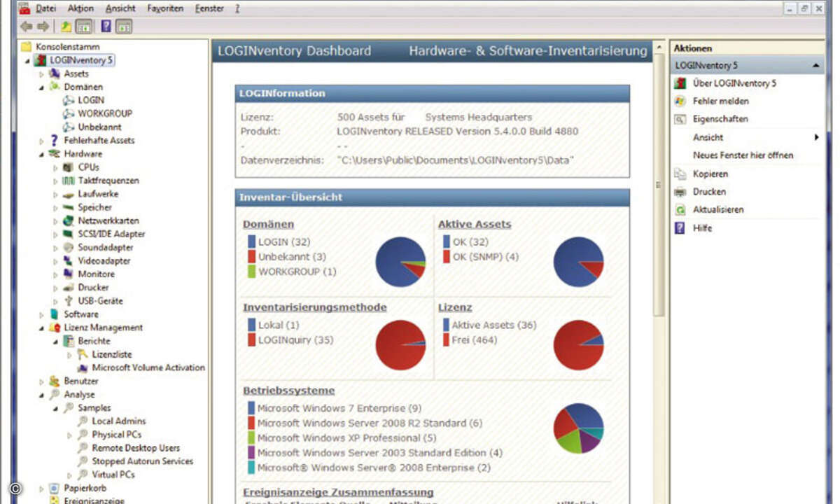Click the Back arrow toolbar icon

pos(27,27)
